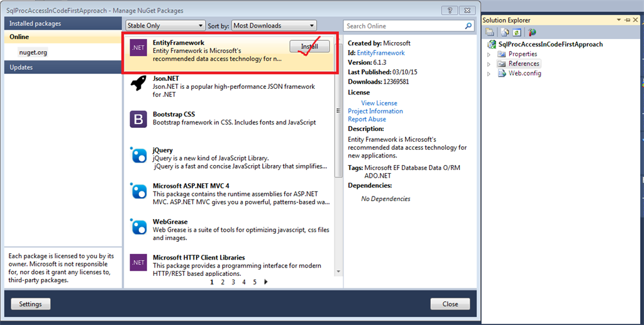The width and height of the screenshot is (644, 325).
Task: Click the package list scroll down arrow
Action: tap(338, 271)
